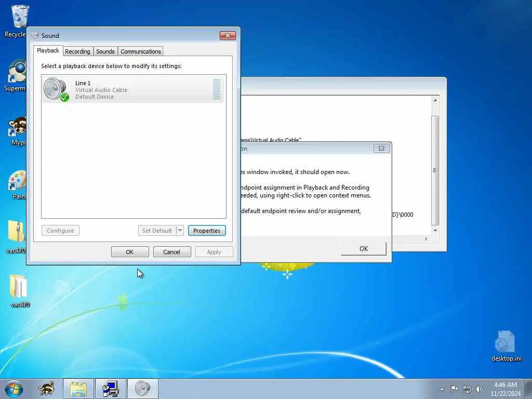Click the Show desktop button at the taskbar edge
The height and width of the screenshot is (399, 532).
click(528, 389)
